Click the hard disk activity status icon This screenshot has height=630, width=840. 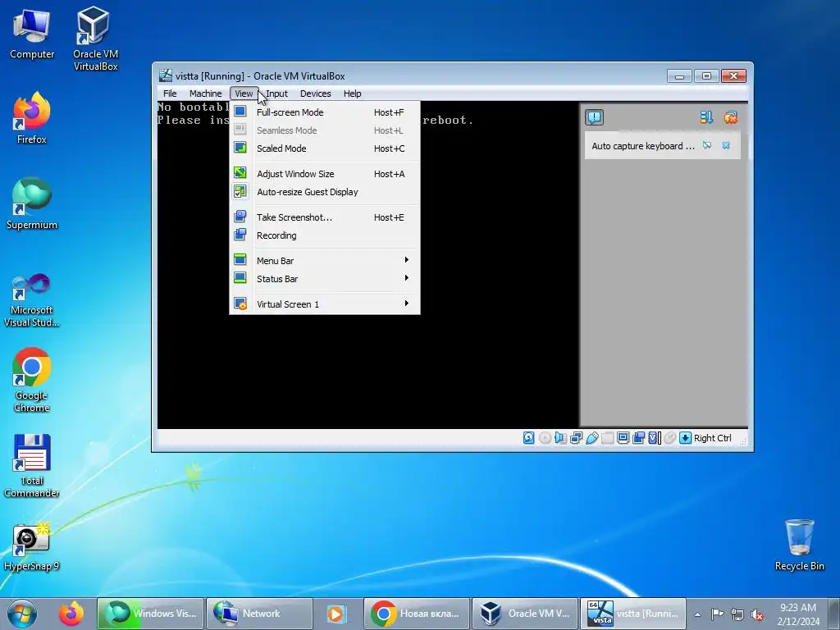tap(529, 438)
